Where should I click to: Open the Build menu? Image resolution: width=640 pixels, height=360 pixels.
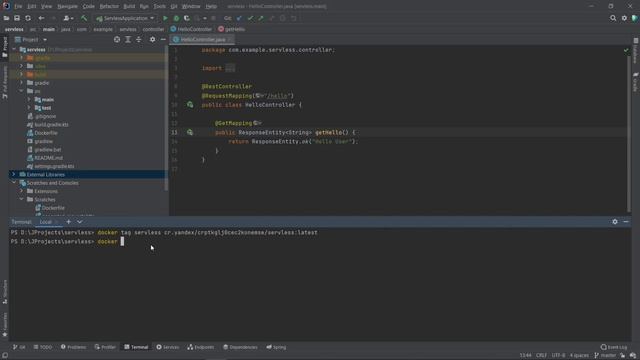pos(129,6)
